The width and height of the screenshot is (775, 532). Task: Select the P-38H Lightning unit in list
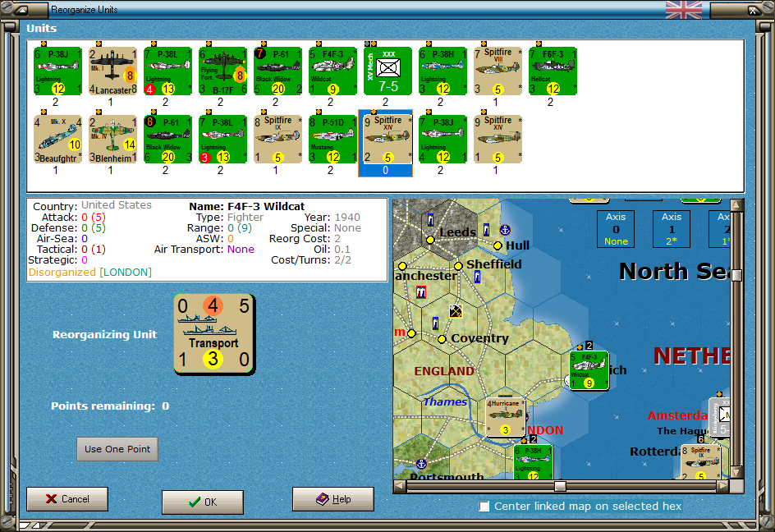point(443,71)
